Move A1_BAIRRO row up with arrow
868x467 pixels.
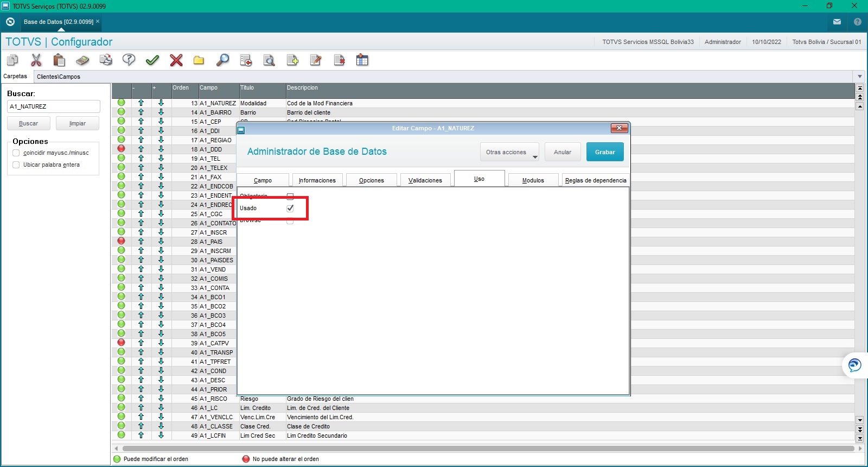point(141,112)
